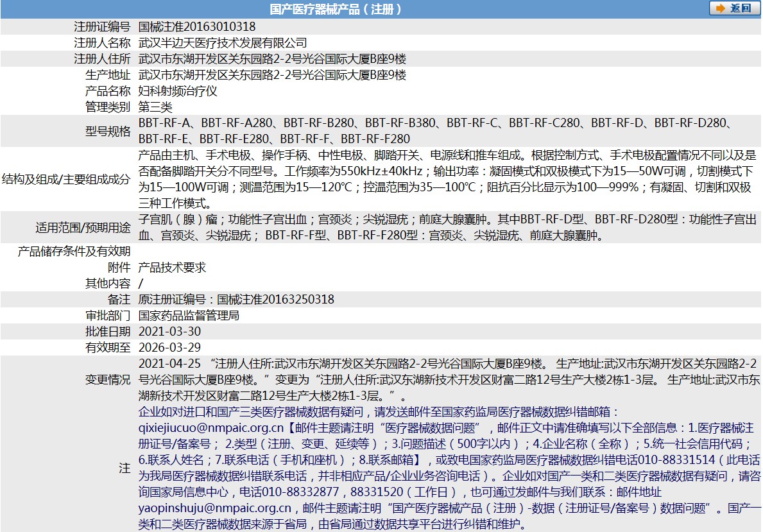Click the 注册人住所 address value
Screen dimensions: 763x532
coord(273,59)
